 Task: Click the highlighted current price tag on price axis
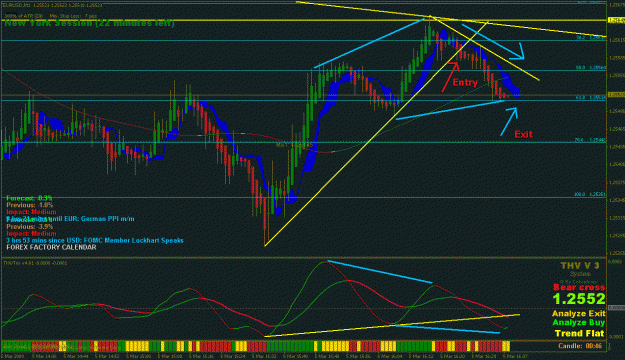[x=616, y=95]
